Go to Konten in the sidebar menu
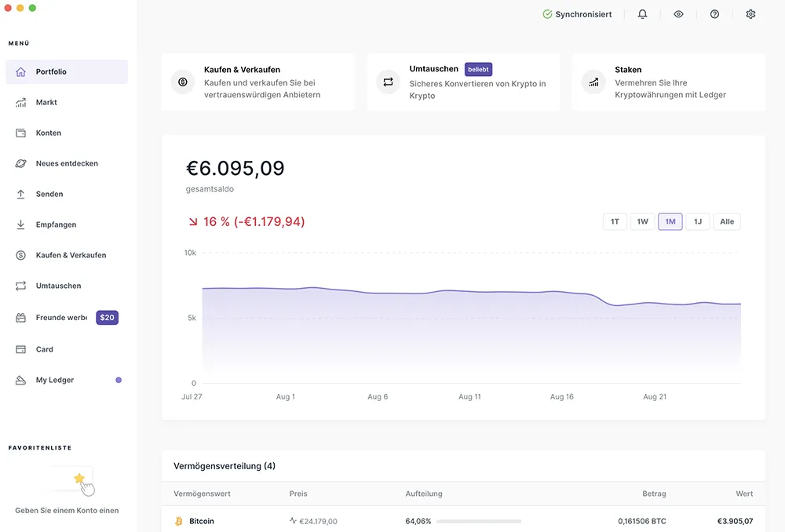The width and height of the screenshot is (785, 532). click(49, 133)
